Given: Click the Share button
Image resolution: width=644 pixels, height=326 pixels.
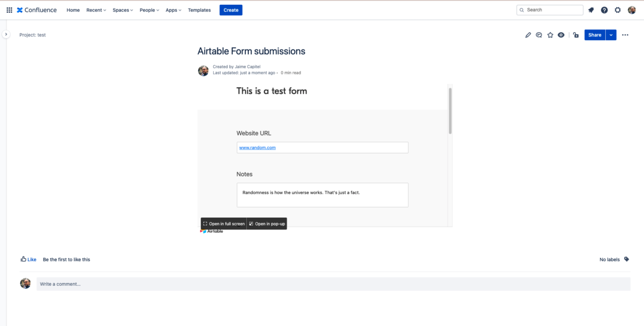Looking at the screenshot, I should (x=595, y=35).
